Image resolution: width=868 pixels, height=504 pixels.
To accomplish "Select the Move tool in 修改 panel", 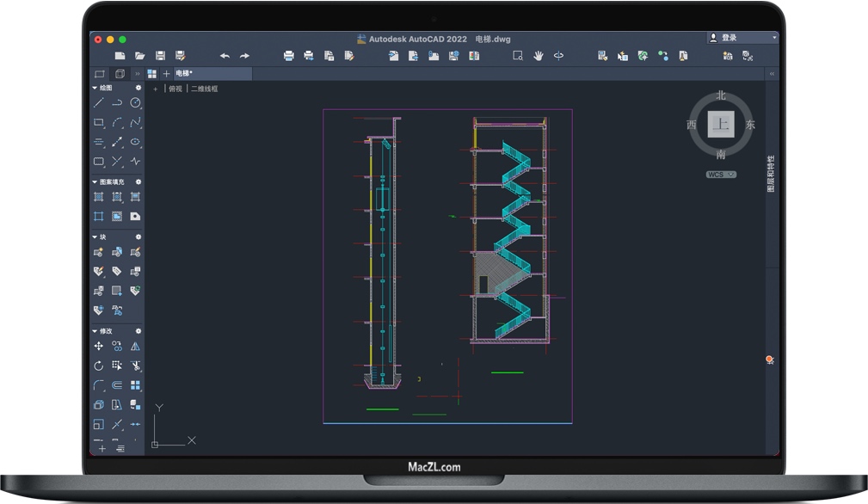I will pos(99,346).
